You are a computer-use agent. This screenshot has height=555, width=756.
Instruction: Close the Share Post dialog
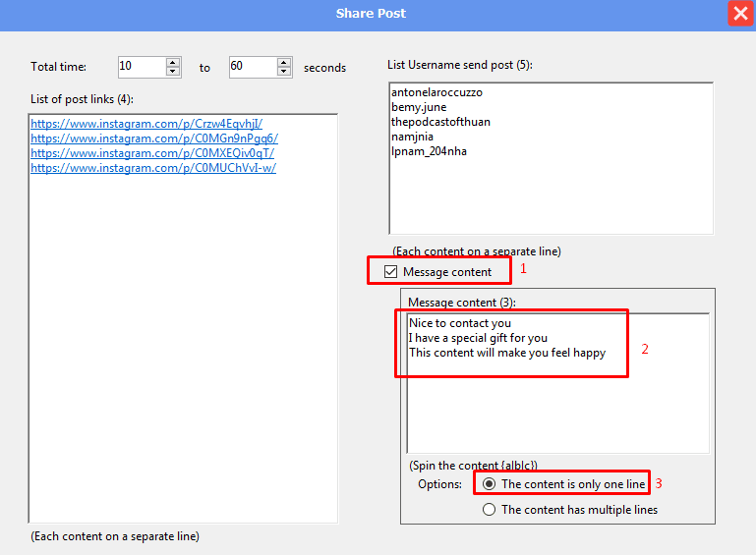(739, 14)
